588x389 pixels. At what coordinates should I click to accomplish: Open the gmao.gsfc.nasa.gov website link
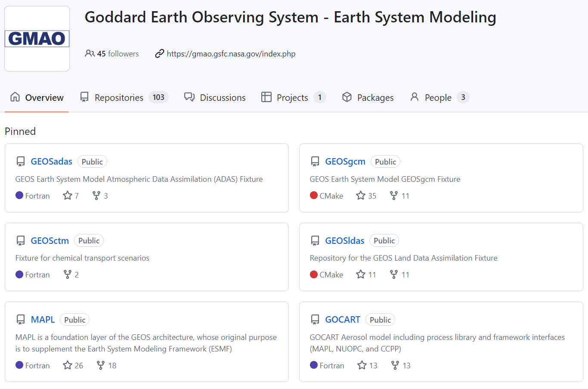click(231, 54)
